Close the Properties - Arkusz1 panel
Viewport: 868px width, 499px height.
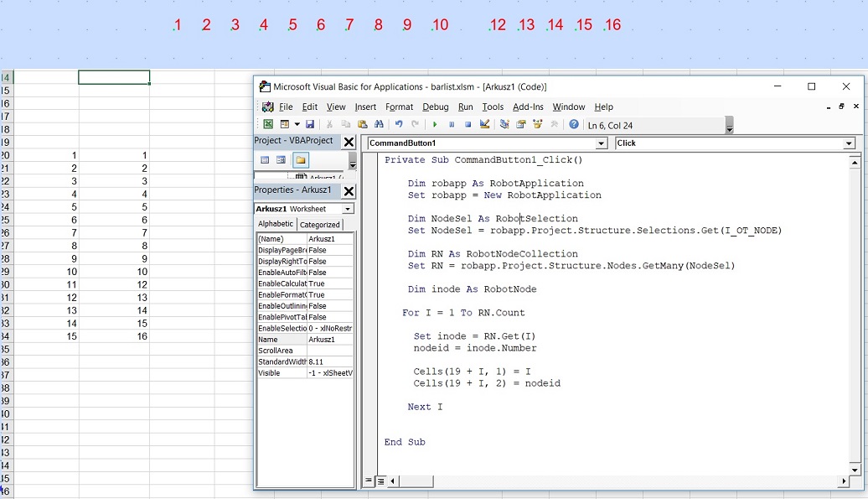pyautogui.click(x=349, y=191)
